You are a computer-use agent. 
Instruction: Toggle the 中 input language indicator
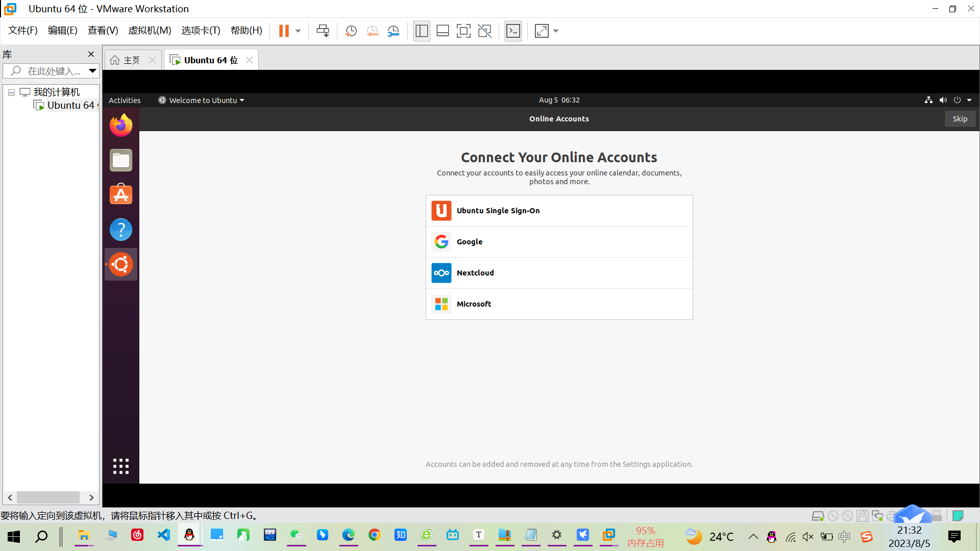coord(845,536)
